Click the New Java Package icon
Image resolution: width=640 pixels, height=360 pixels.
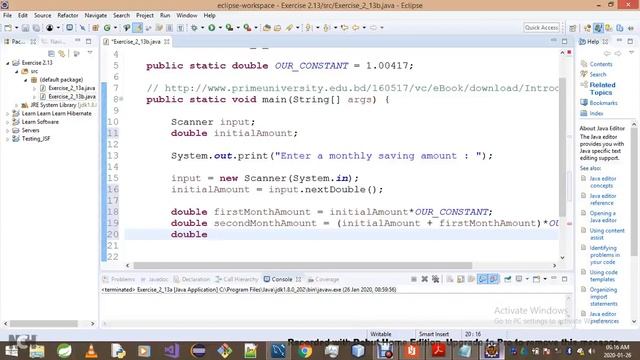95,28
